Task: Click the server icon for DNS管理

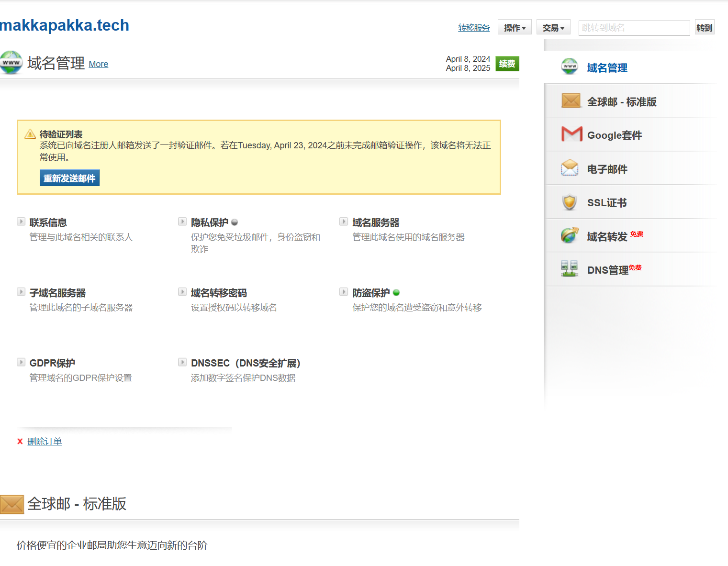Action: (x=569, y=269)
